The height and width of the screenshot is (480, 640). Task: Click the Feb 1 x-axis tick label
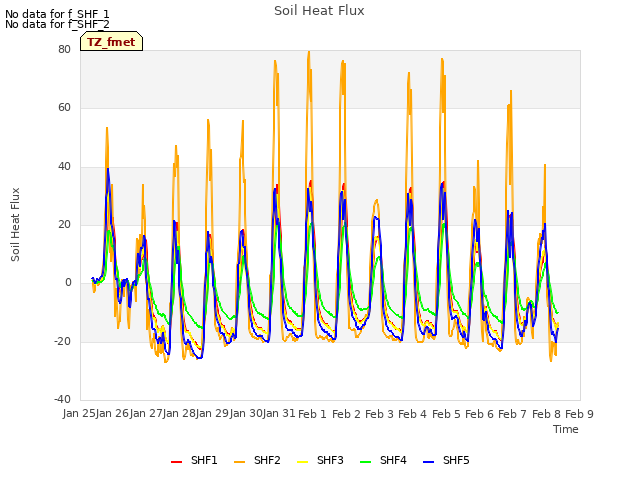click(x=313, y=414)
